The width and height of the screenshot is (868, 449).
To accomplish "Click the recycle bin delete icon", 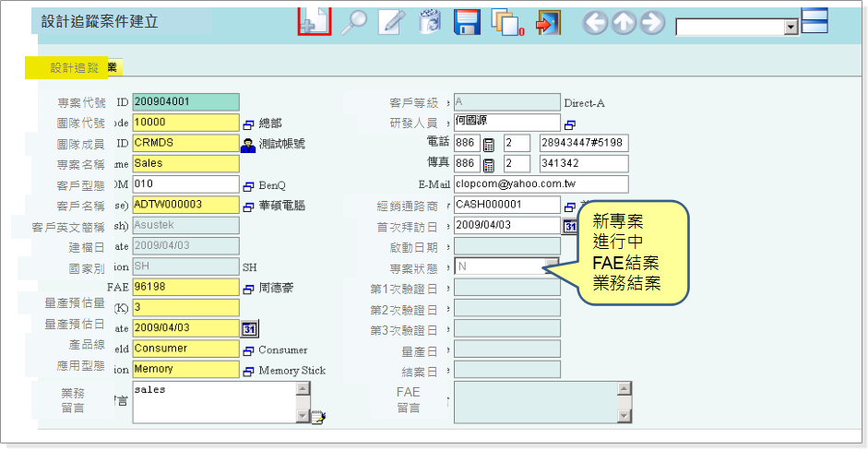I will click(430, 22).
